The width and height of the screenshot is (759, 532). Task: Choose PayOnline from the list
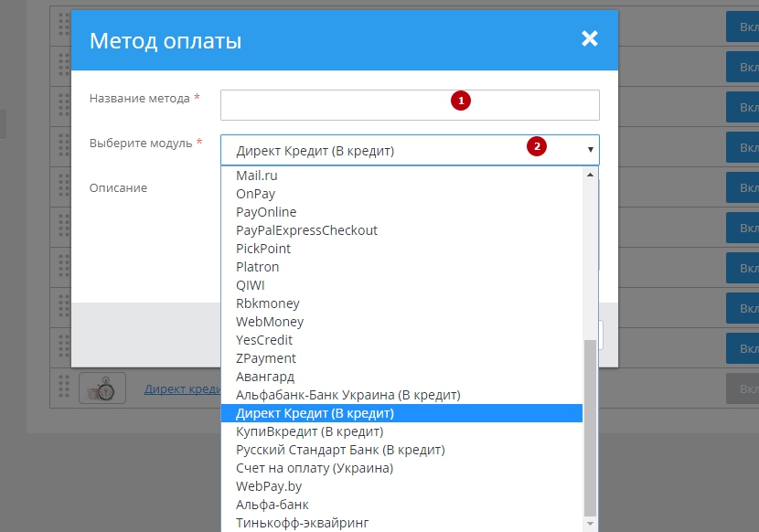[401, 212]
